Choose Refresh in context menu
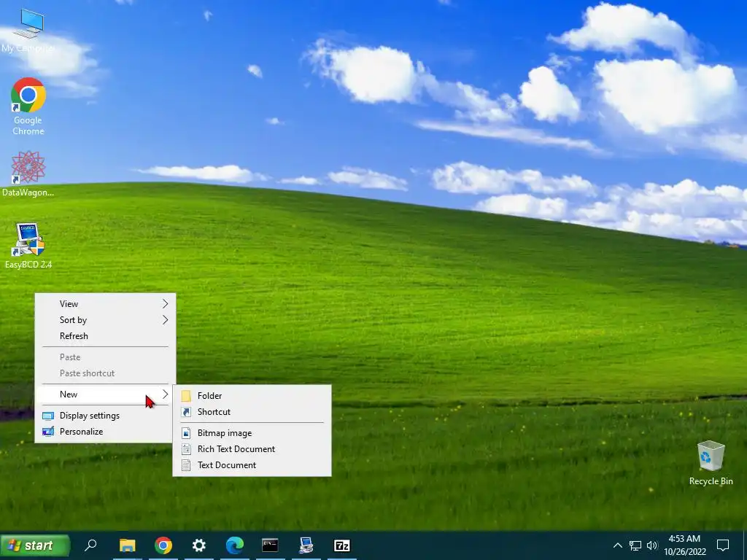Screen dimensions: 747x560 pos(105,336)
